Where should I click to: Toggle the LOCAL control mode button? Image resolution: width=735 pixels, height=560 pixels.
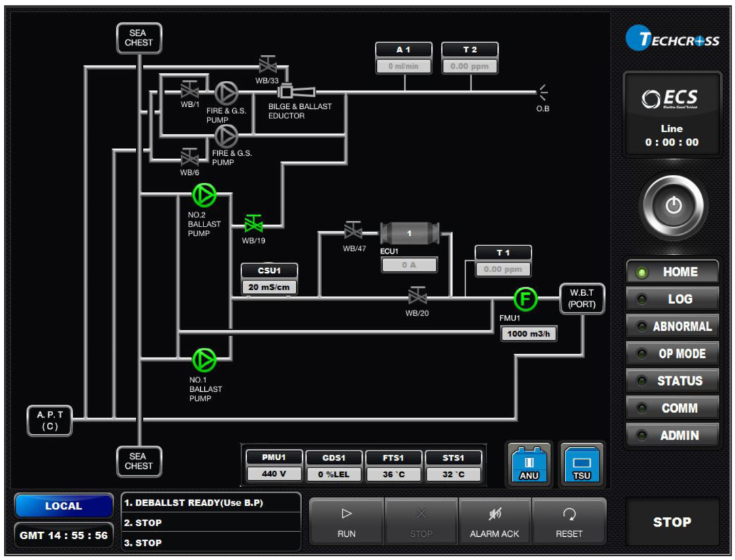(64, 506)
